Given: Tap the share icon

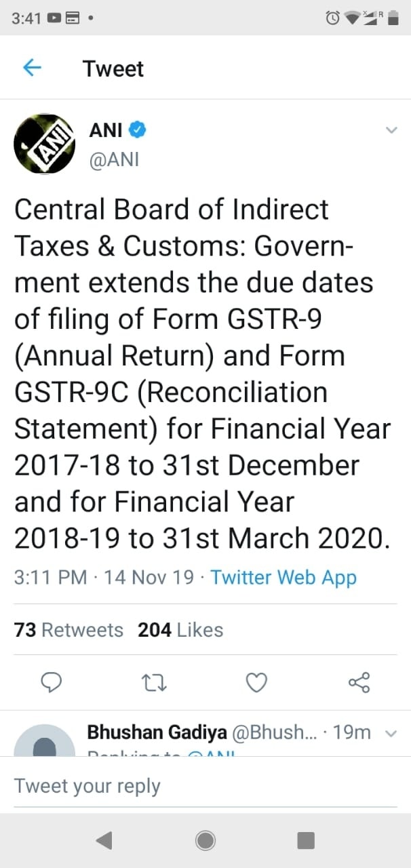Looking at the screenshot, I should click(x=359, y=683).
